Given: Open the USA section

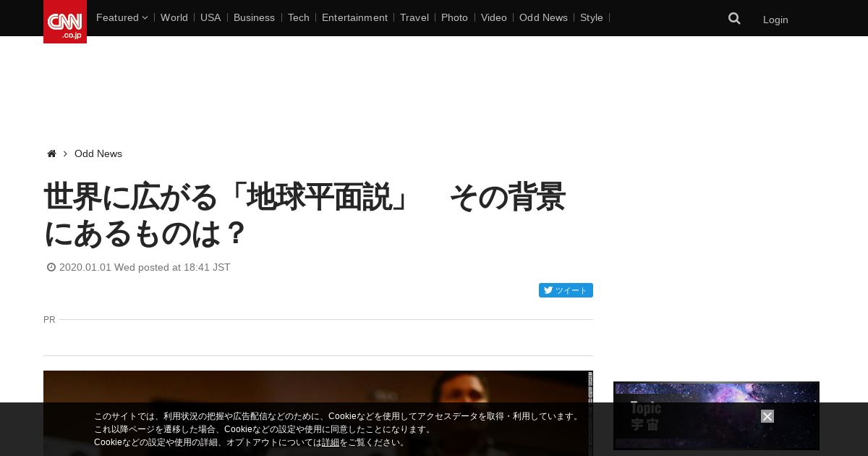Looking at the screenshot, I should click(210, 17).
